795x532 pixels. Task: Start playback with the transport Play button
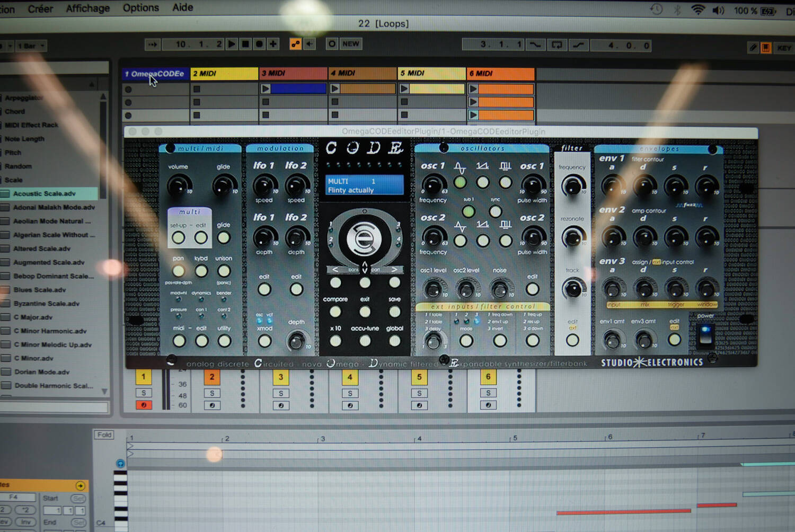click(x=232, y=44)
